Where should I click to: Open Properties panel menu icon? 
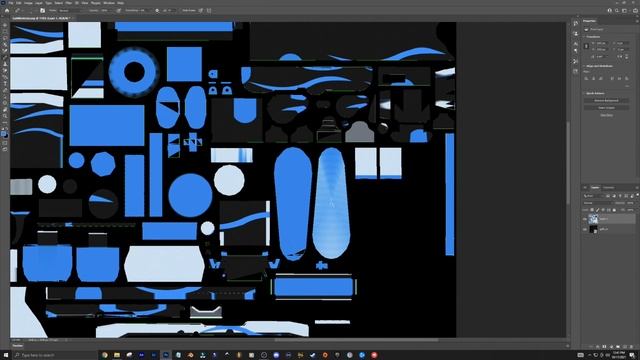coord(636,21)
